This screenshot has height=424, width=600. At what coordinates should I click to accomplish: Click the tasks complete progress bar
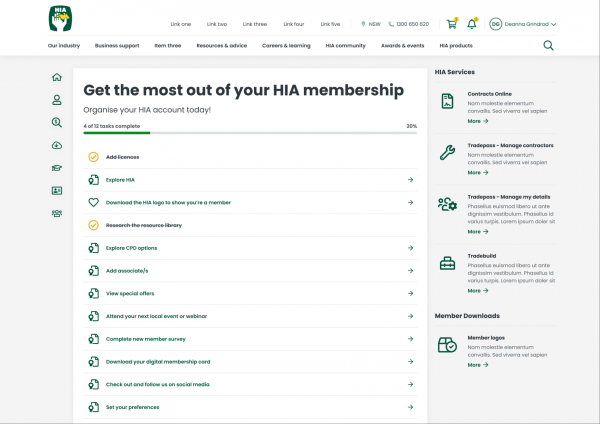(x=250, y=133)
